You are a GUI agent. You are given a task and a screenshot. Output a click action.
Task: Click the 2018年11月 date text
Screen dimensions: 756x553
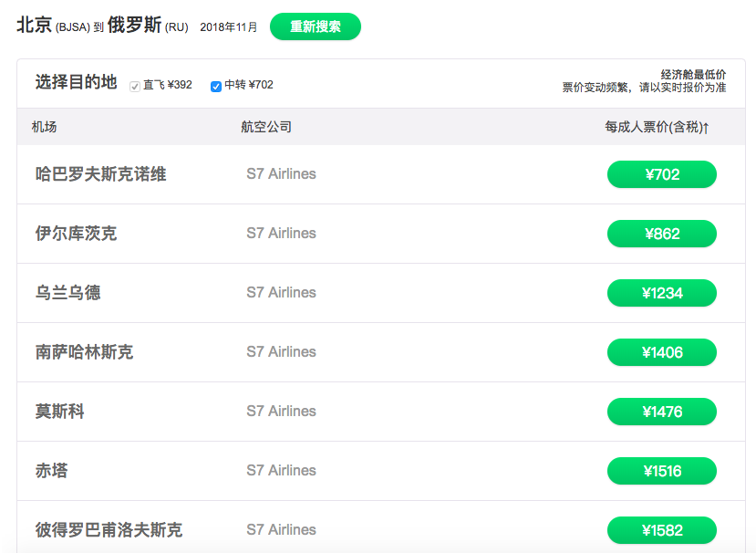coord(229,27)
